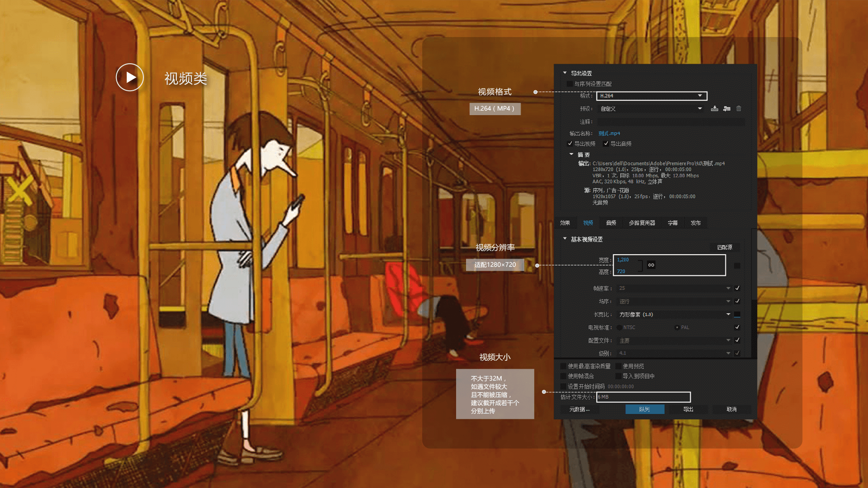Image resolution: width=868 pixels, height=488 pixels.
Task: Toggle the match-source checkbox beside width and height
Action: 737,265
